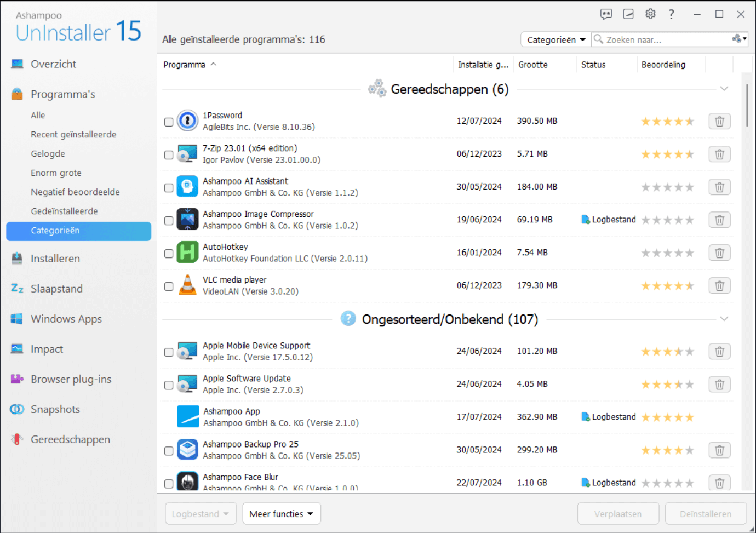The width and height of the screenshot is (756, 533).
Task: Click trash icon for VLC media player
Action: [719, 285]
